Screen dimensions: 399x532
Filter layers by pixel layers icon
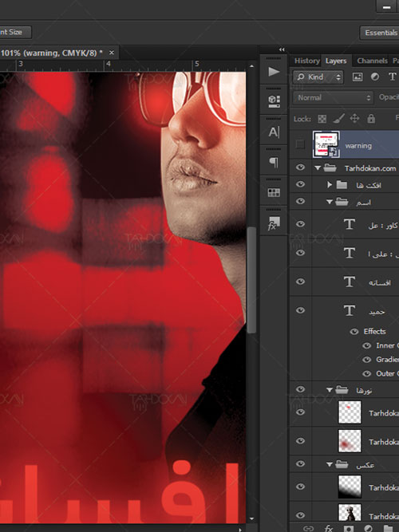coord(358,77)
